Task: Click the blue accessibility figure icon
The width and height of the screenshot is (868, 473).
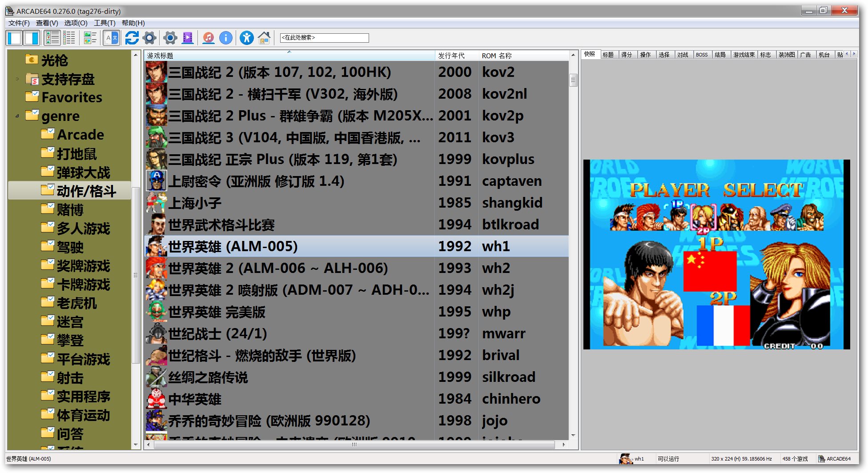Action: (x=246, y=38)
